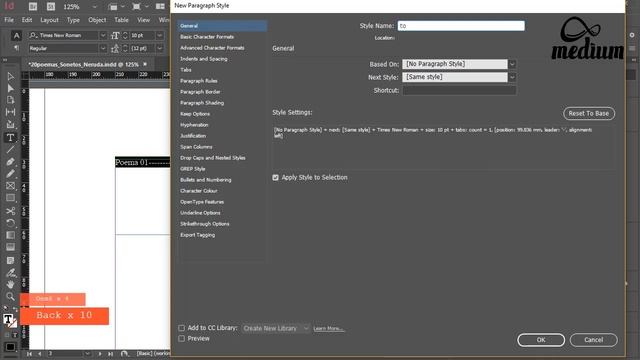Select the Content Collector tool
This screenshot has height=360, width=640.
(x=11, y=124)
